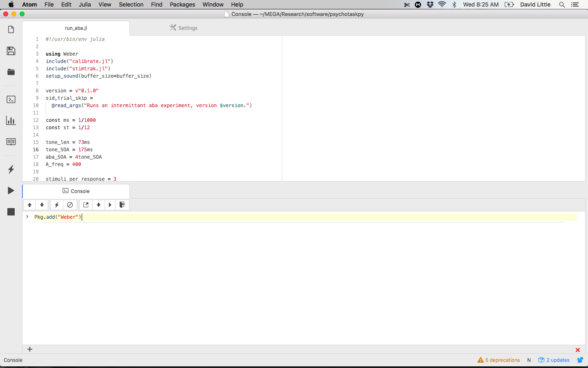Click the document icon in window title bar

pyautogui.click(x=227, y=14)
